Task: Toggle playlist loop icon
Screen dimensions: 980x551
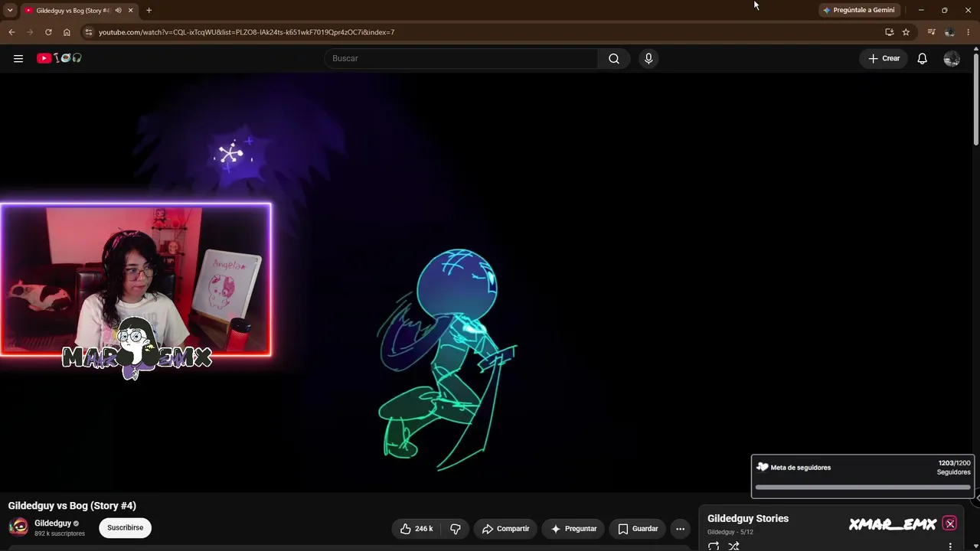Action: (x=714, y=546)
